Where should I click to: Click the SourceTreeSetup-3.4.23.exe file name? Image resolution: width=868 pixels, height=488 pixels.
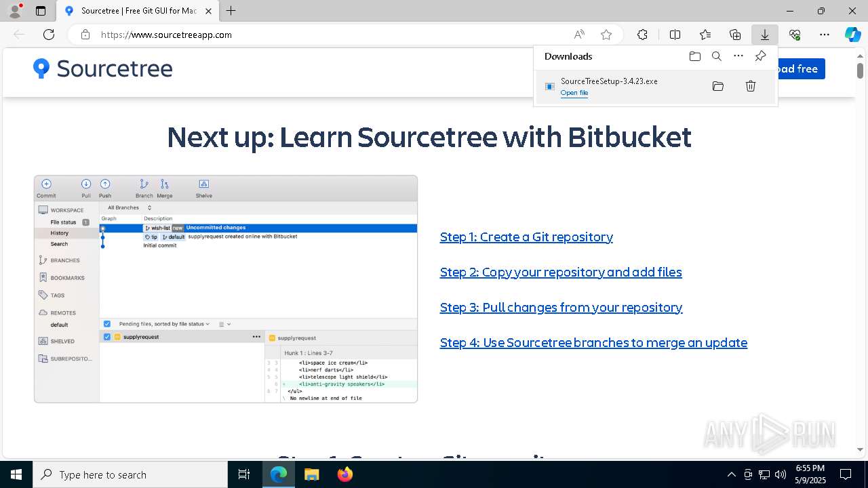pos(609,81)
